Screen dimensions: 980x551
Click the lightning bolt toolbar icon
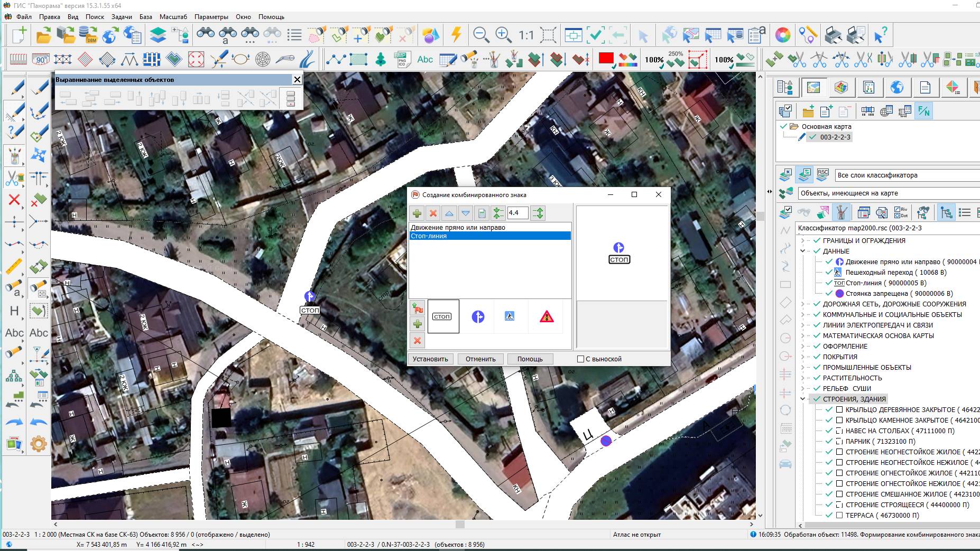tap(456, 35)
